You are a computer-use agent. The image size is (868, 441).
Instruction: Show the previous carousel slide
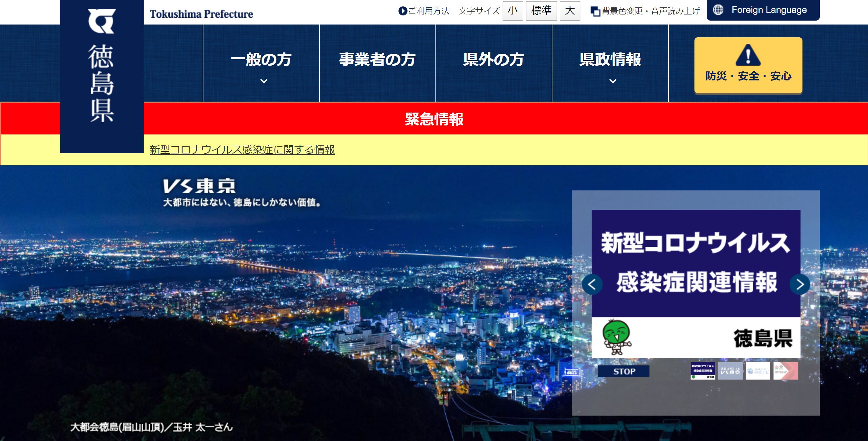tap(592, 285)
